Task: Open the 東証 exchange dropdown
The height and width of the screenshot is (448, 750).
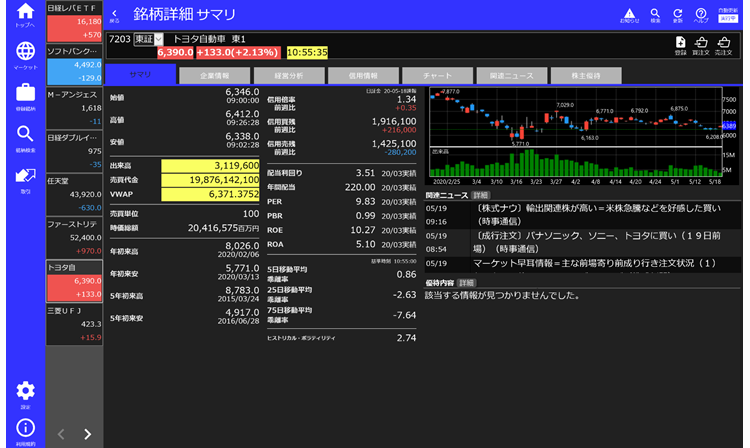Action: click(x=148, y=39)
